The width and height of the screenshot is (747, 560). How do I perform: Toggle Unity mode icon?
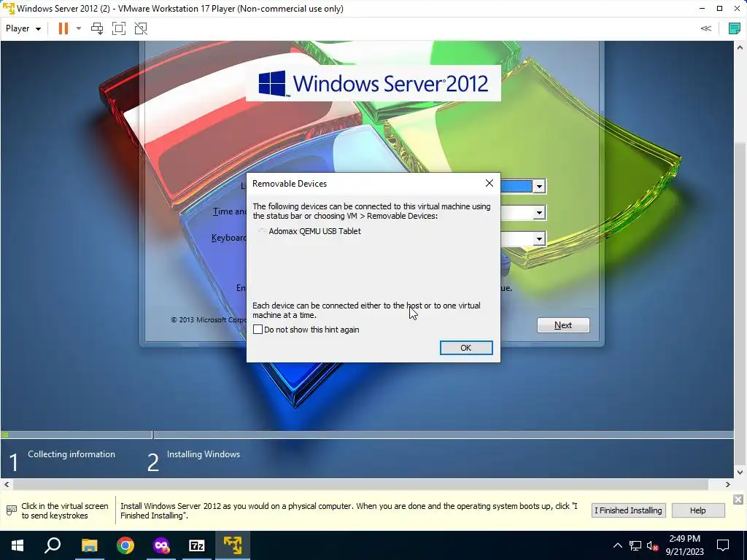(141, 28)
